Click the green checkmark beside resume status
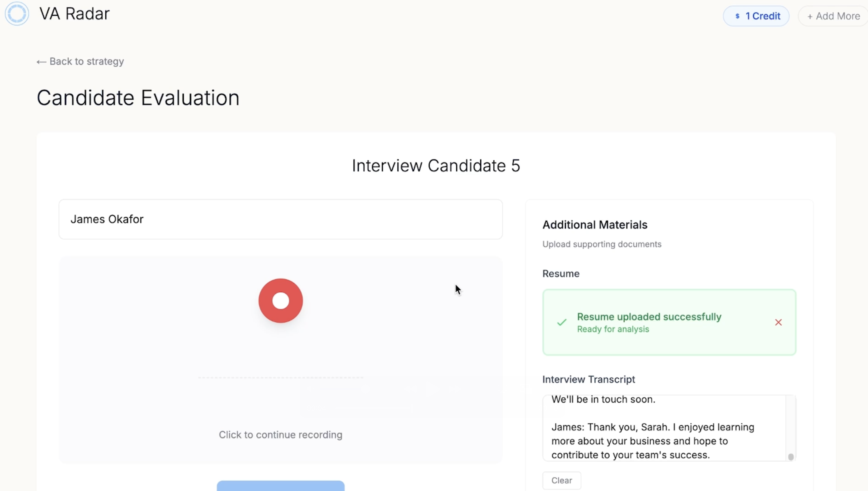The height and width of the screenshot is (491, 868). click(562, 322)
